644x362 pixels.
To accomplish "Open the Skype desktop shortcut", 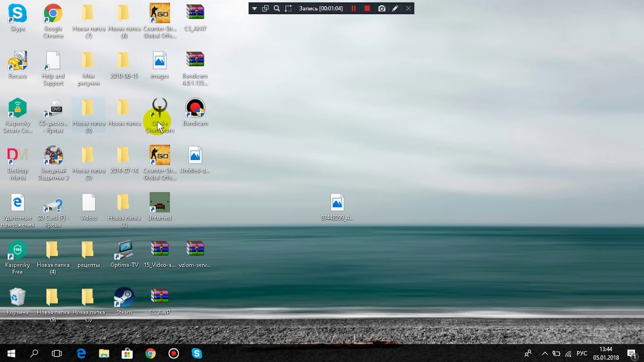I will 18,18.
